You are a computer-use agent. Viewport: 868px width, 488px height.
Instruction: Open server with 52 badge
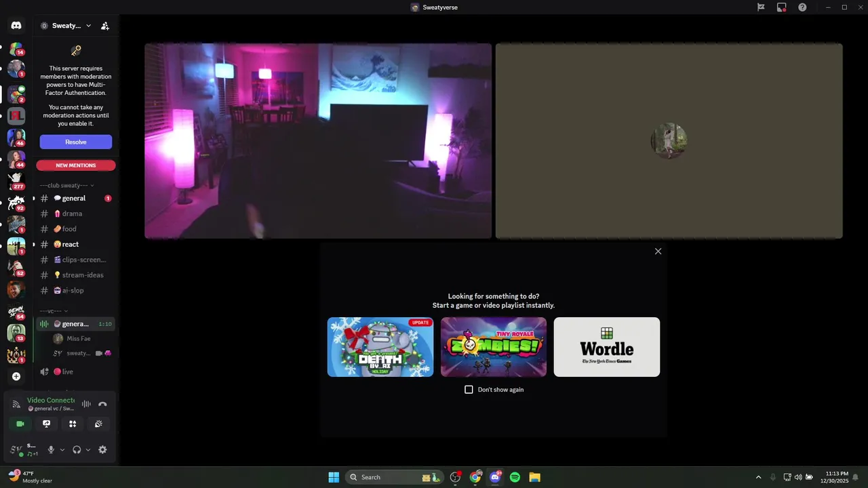pyautogui.click(x=16, y=267)
